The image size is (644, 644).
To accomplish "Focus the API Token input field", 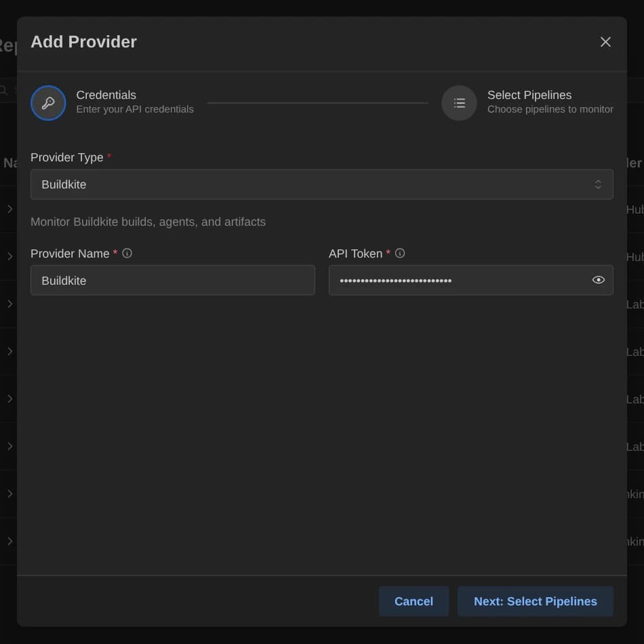I will click(470, 280).
